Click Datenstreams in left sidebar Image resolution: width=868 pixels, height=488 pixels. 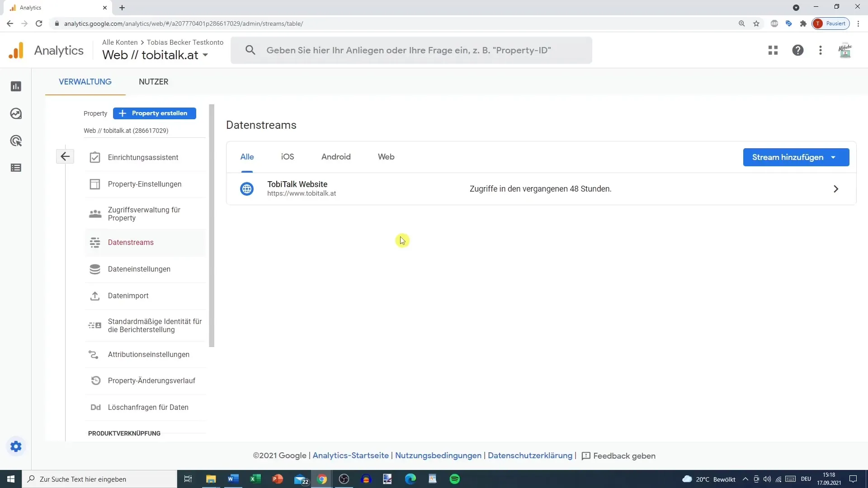tap(131, 242)
